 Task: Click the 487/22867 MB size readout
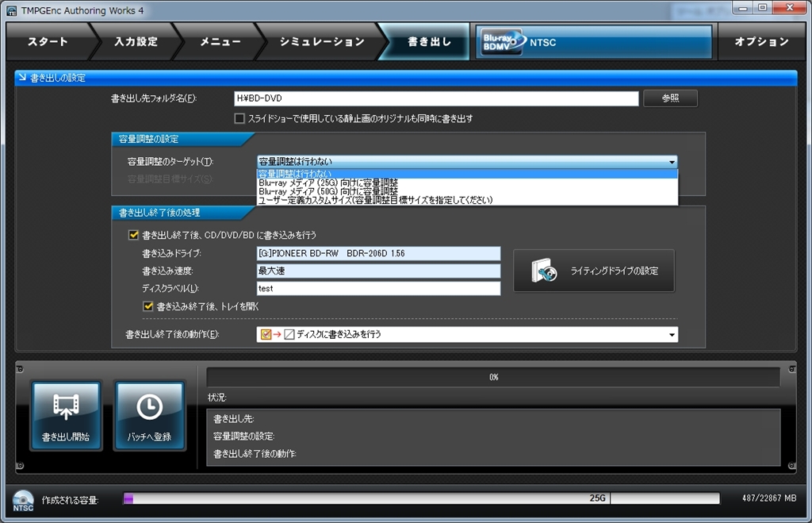tap(769, 498)
